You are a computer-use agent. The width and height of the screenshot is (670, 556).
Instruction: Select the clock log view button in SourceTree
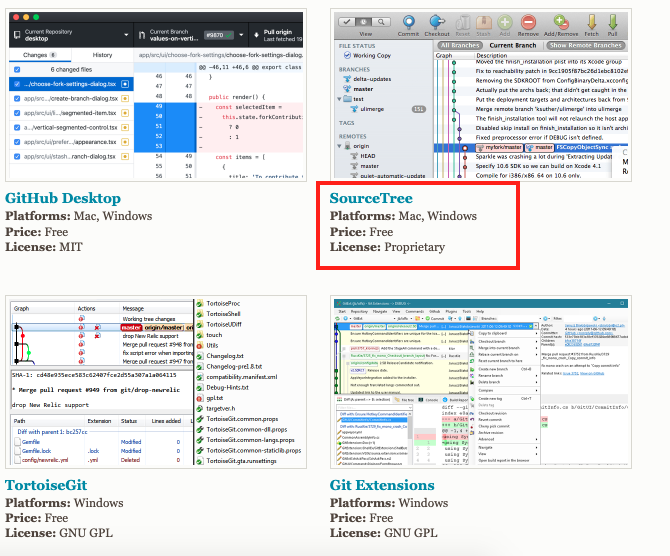364,22
